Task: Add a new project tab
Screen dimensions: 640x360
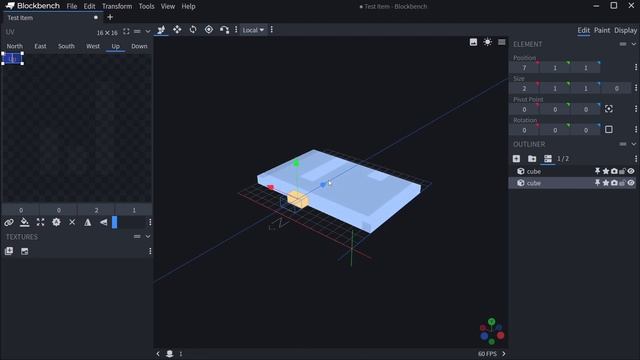Action: coord(110,17)
